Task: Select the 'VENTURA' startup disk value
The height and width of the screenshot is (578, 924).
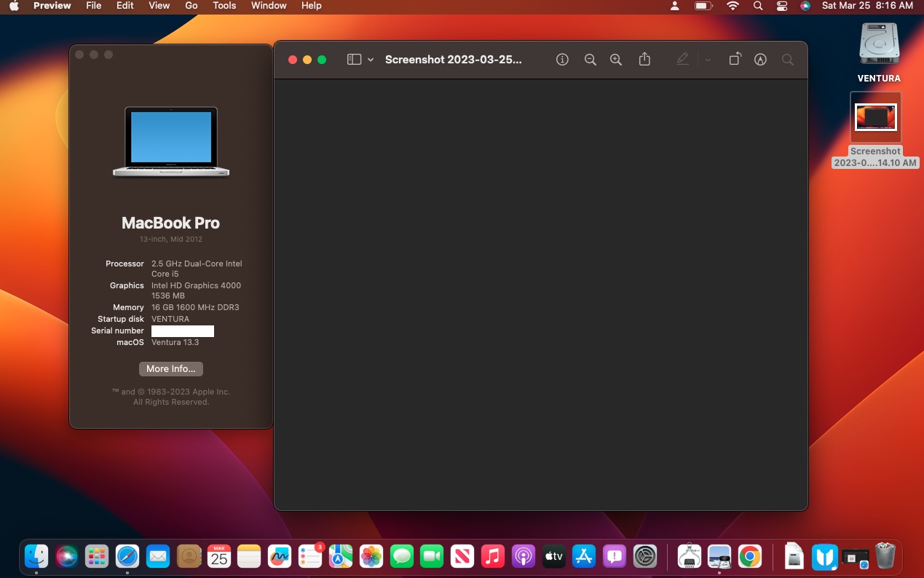Action: tap(170, 319)
